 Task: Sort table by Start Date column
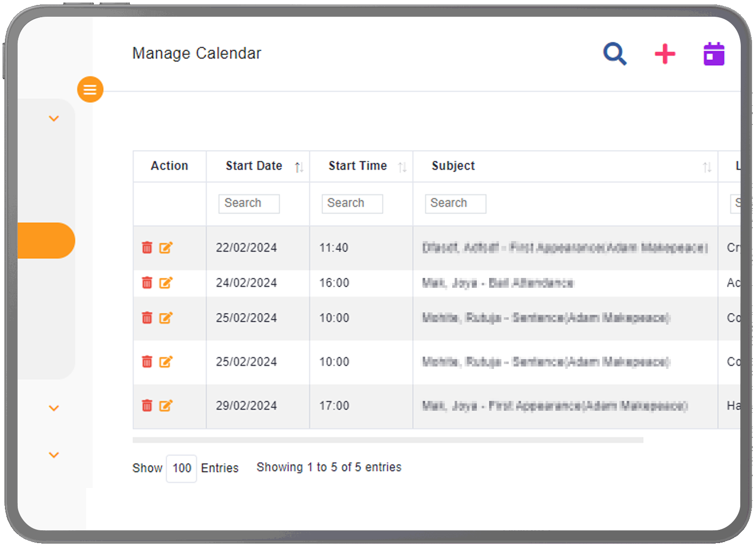(x=299, y=167)
